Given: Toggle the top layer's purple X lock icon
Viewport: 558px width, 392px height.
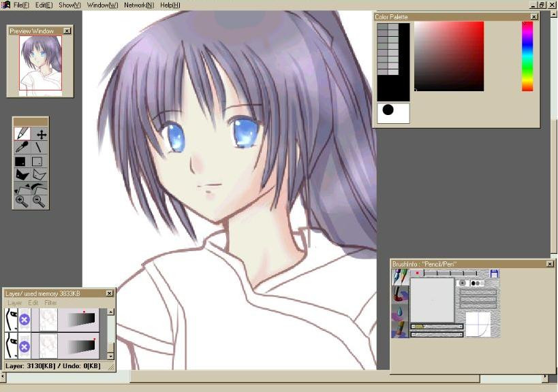Looking at the screenshot, I should point(25,319).
